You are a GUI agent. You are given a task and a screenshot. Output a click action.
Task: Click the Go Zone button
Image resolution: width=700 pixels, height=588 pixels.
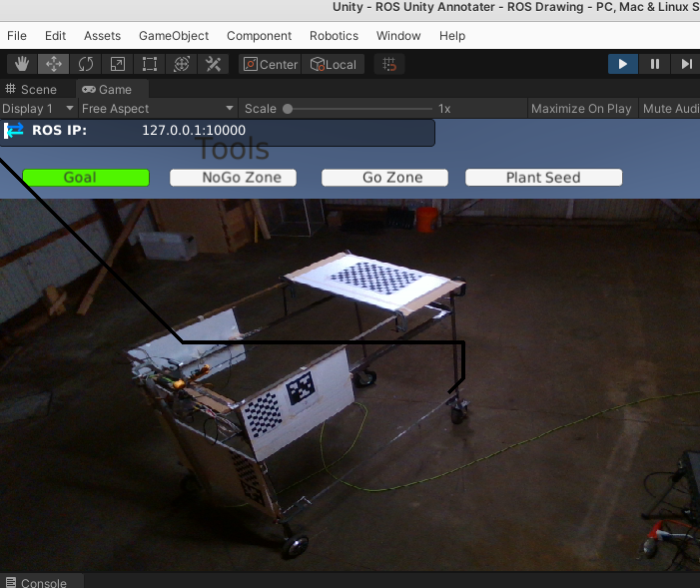point(384,178)
